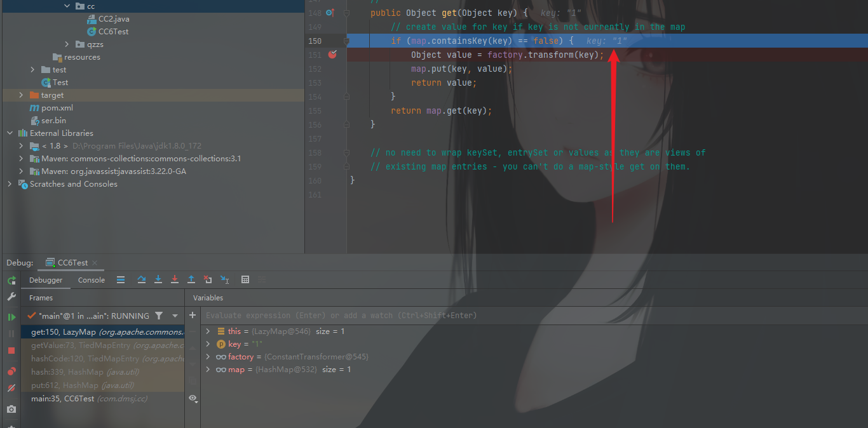
Task: Open the thread selector dropdown arrow
Action: pos(175,316)
